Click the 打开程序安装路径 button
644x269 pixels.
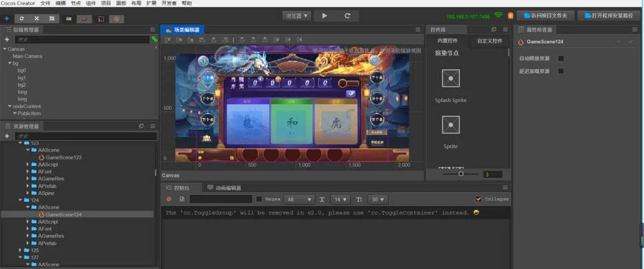point(608,16)
